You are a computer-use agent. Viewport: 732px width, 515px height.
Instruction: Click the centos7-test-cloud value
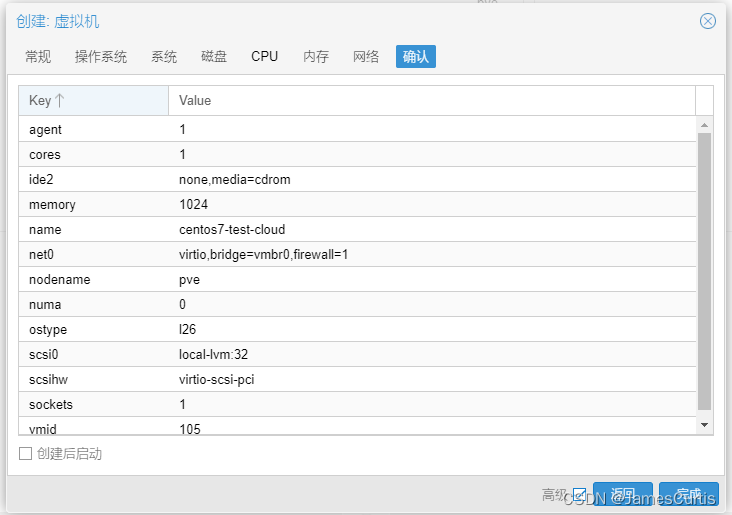pyautogui.click(x=232, y=229)
